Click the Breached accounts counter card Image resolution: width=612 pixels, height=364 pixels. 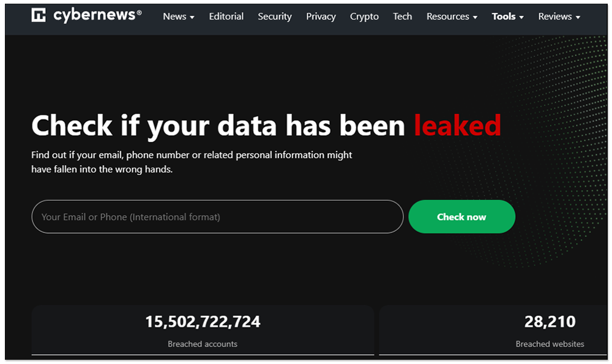pos(203,330)
